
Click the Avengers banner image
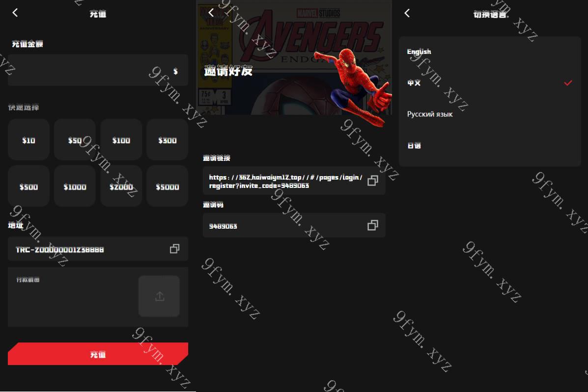(294, 57)
